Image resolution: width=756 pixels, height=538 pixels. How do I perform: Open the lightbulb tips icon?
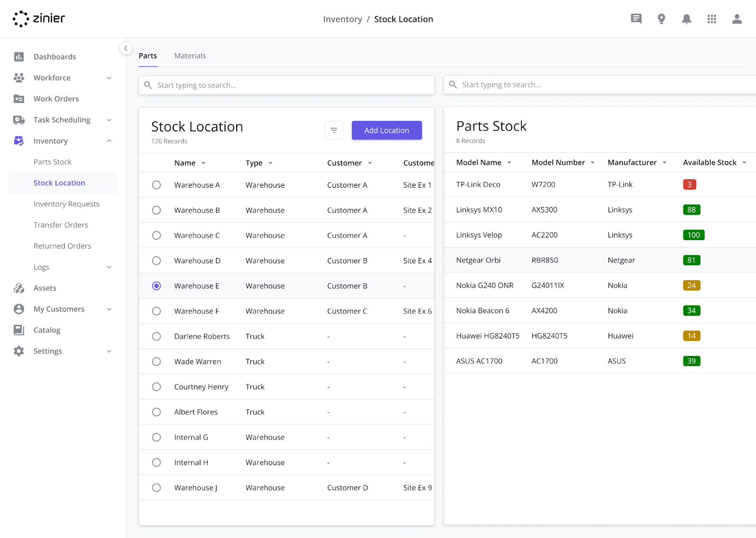661,19
